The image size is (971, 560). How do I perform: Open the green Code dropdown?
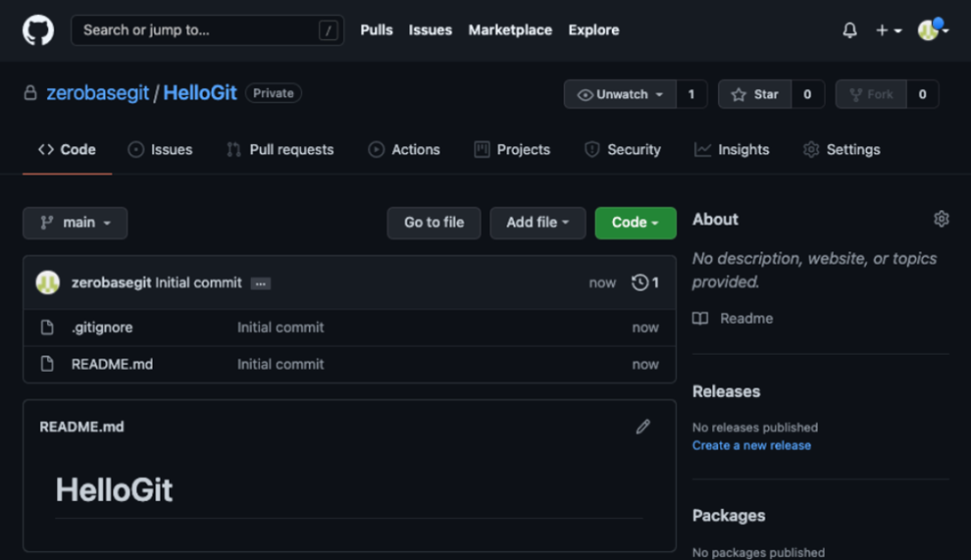(635, 223)
